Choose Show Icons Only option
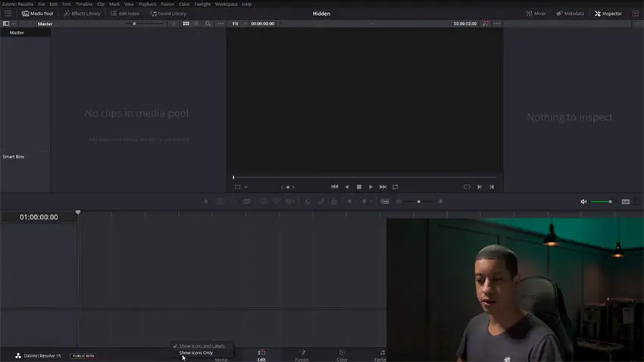The height and width of the screenshot is (362, 644). tap(196, 353)
